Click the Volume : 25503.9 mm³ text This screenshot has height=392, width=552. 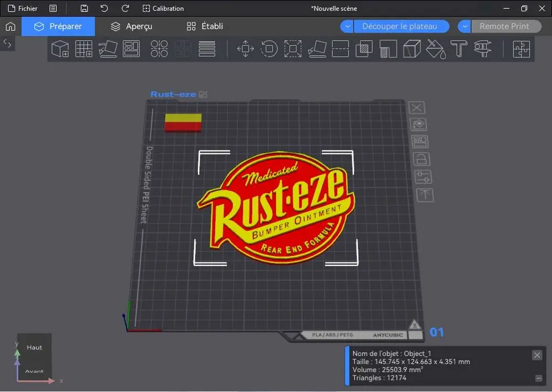tap(388, 370)
